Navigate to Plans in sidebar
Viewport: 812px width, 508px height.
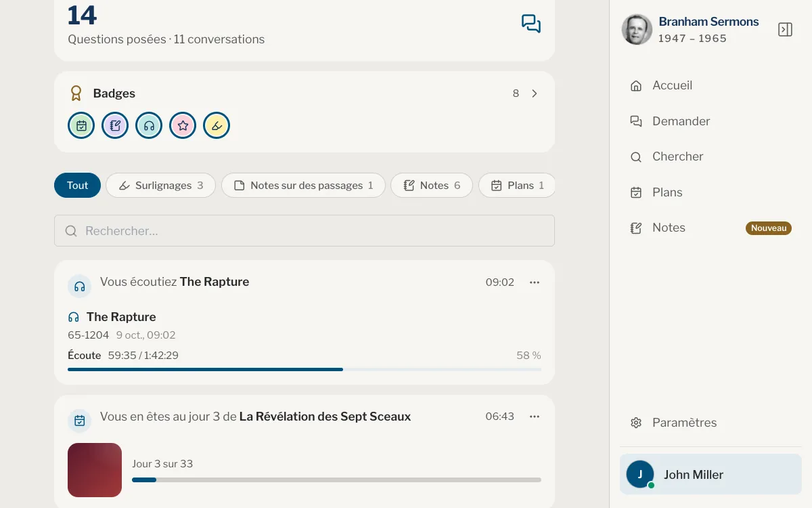tap(710, 192)
